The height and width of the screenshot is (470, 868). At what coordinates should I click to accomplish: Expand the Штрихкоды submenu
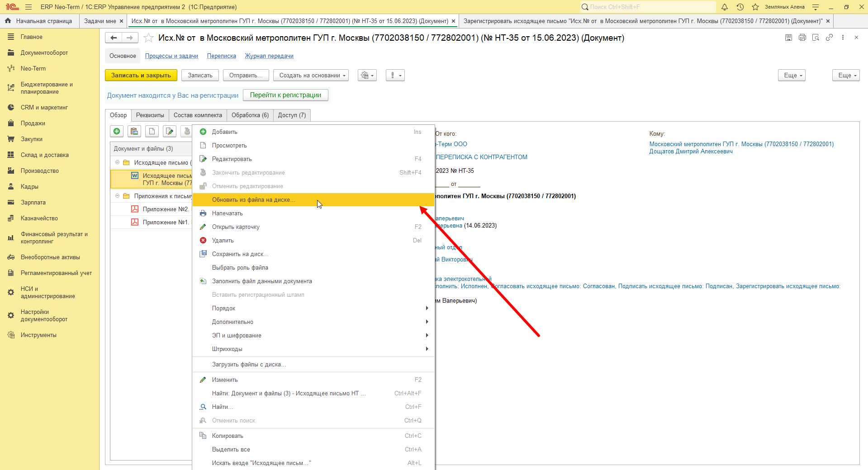[313, 349]
